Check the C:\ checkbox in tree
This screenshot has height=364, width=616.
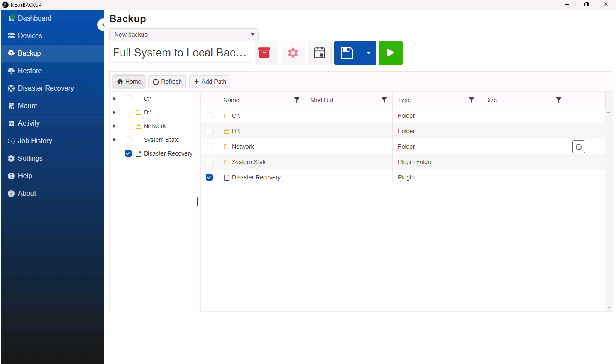[x=128, y=99]
